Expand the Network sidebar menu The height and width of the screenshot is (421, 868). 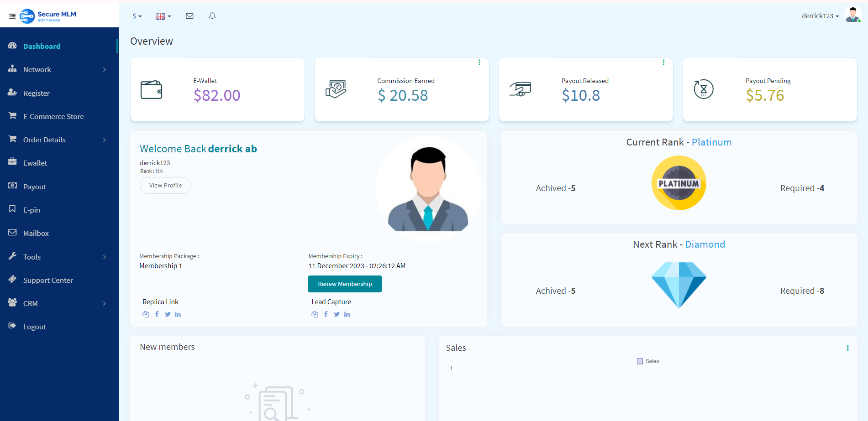pos(58,70)
